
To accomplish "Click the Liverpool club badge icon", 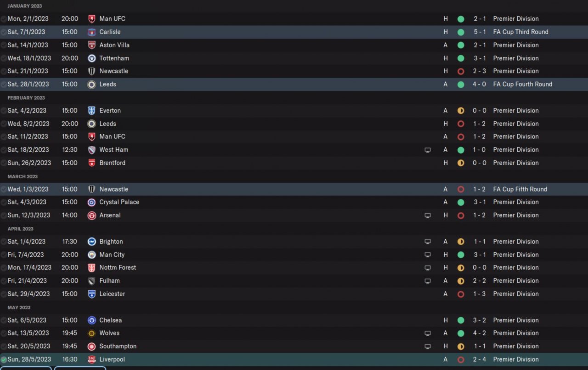I will [91, 359].
